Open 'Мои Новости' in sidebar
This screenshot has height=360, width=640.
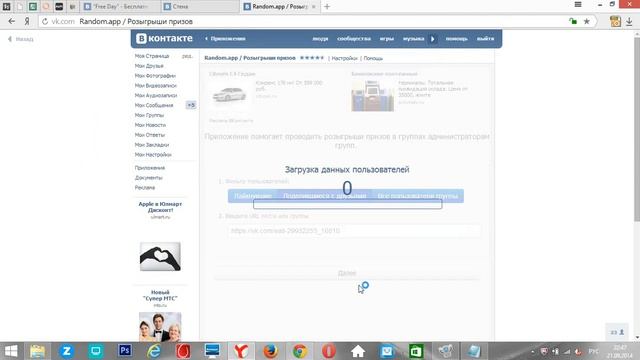150,125
